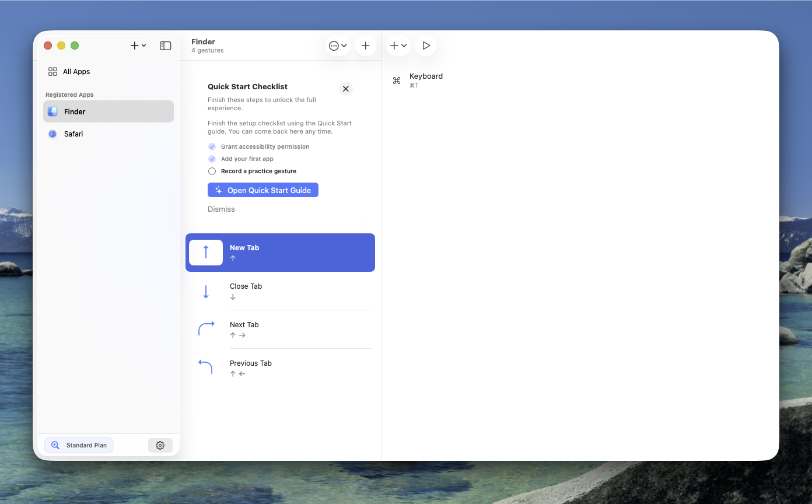This screenshot has height=504, width=812.
Task: Click the Standard Plan badge
Action: (78, 444)
